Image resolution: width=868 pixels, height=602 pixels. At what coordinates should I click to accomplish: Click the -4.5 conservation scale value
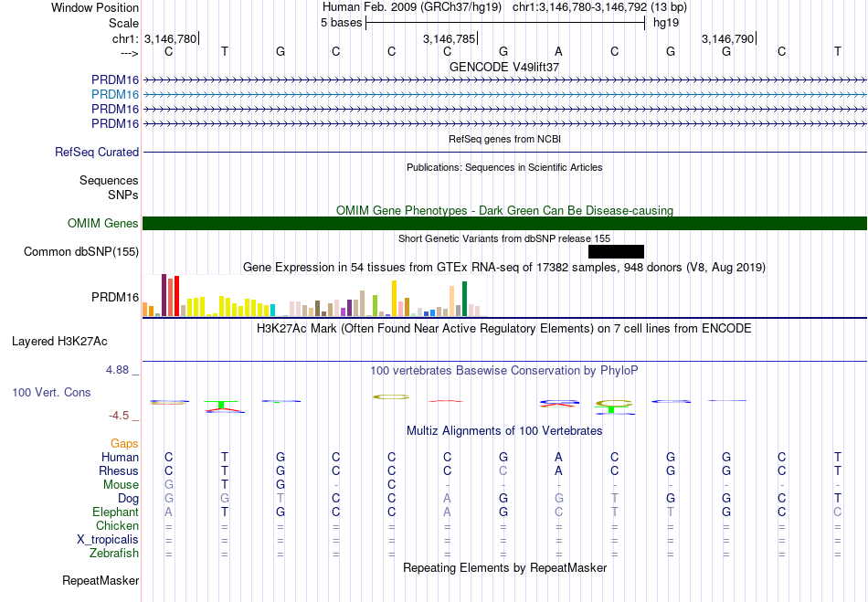coord(119,416)
